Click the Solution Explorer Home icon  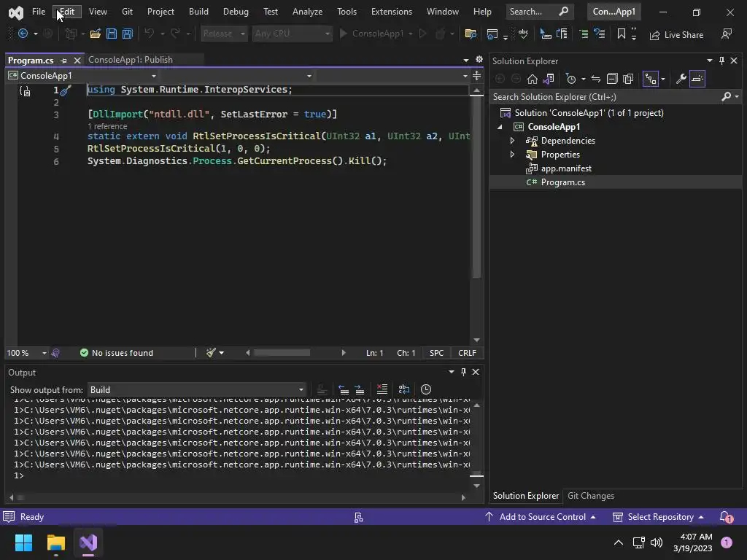tap(532, 79)
